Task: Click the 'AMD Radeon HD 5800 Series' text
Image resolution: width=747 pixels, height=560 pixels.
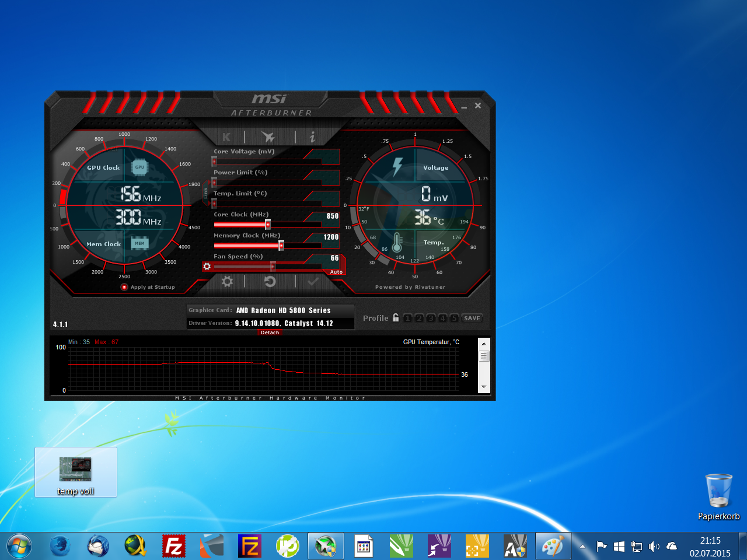Action: tap(283, 310)
